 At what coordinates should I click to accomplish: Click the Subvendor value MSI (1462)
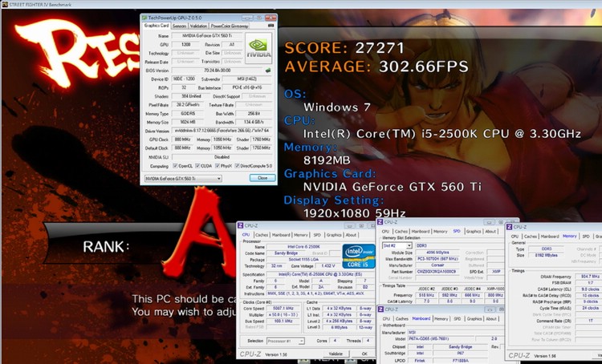(247, 79)
